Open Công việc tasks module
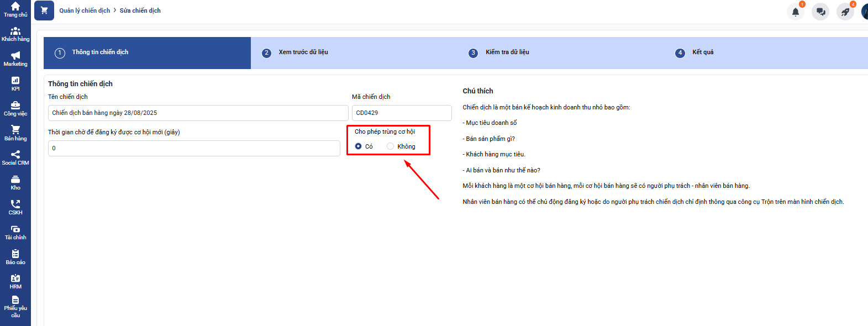Screen dimensions: 868x326 pyautogui.click(x=15, y=109)
